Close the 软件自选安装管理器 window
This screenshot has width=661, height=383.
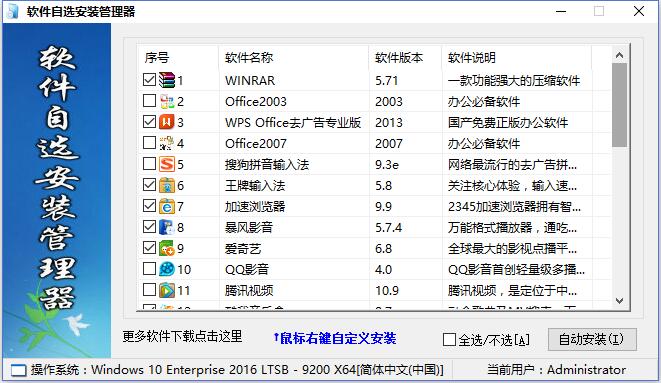(x=639, y=11)
